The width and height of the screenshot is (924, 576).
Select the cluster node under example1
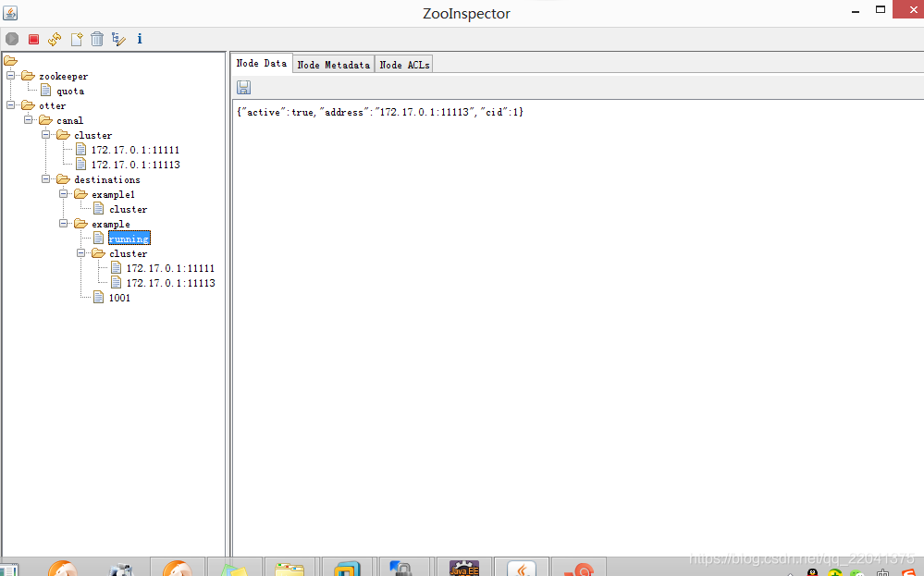128,210
